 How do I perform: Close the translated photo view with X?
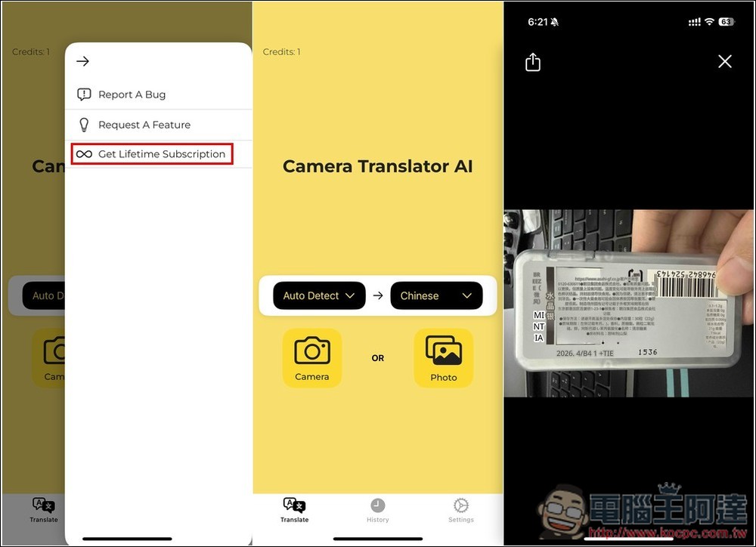click(725, 61)
